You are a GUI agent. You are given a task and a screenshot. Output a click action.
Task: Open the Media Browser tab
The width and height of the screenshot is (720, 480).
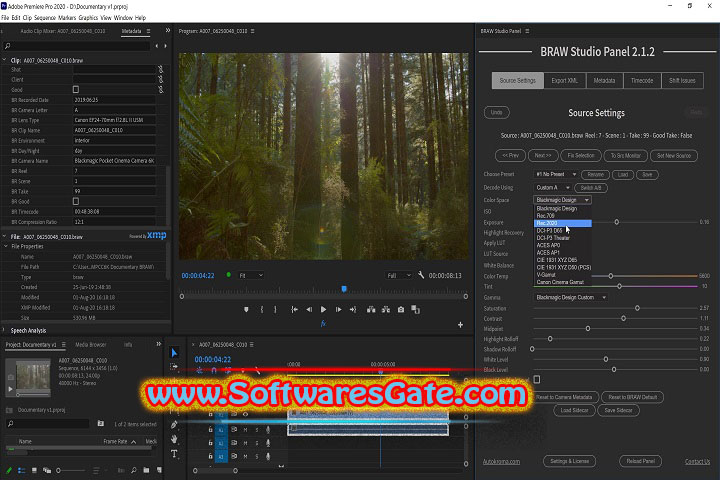point(90,344)
